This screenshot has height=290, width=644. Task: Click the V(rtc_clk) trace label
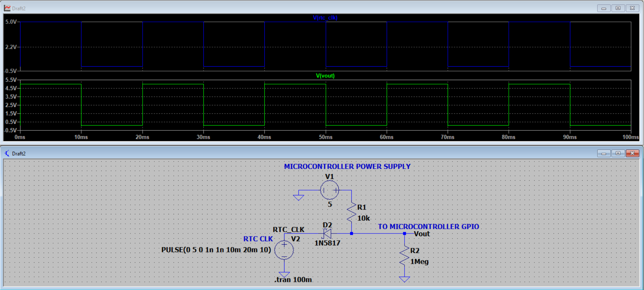(x=325, y=17)
